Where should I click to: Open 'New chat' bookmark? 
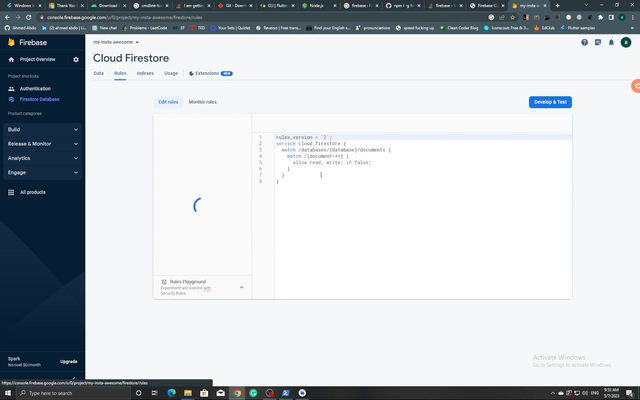tap(104, 28)
